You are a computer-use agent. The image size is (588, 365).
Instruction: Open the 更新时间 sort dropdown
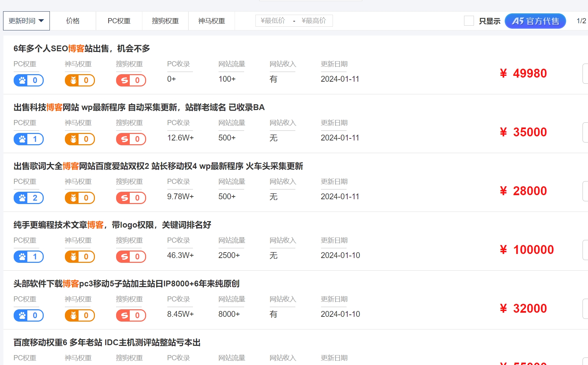click(x=26, y=21)
